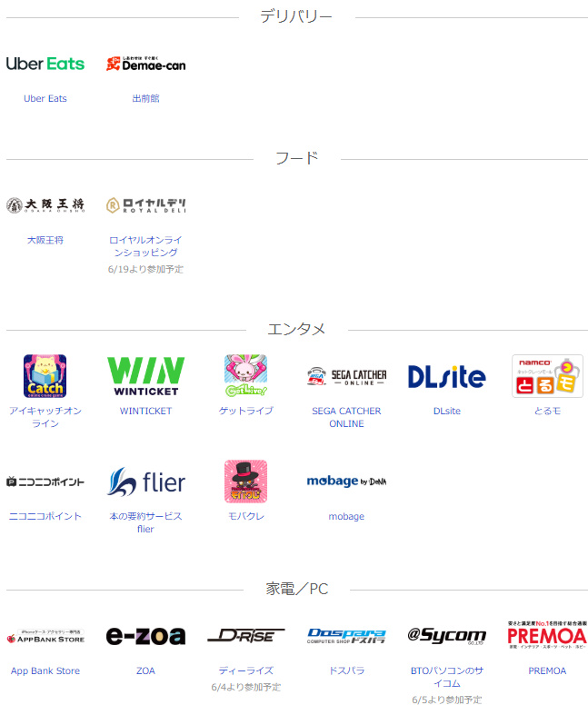Click the エンタメ section heading

click(x=296, y=329)
